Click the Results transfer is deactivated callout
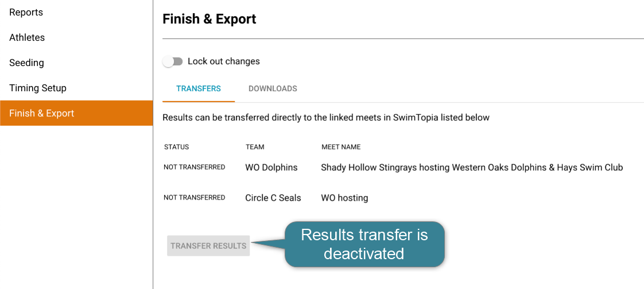This screenshot has width=644, height=289. [x=364, y=244]
